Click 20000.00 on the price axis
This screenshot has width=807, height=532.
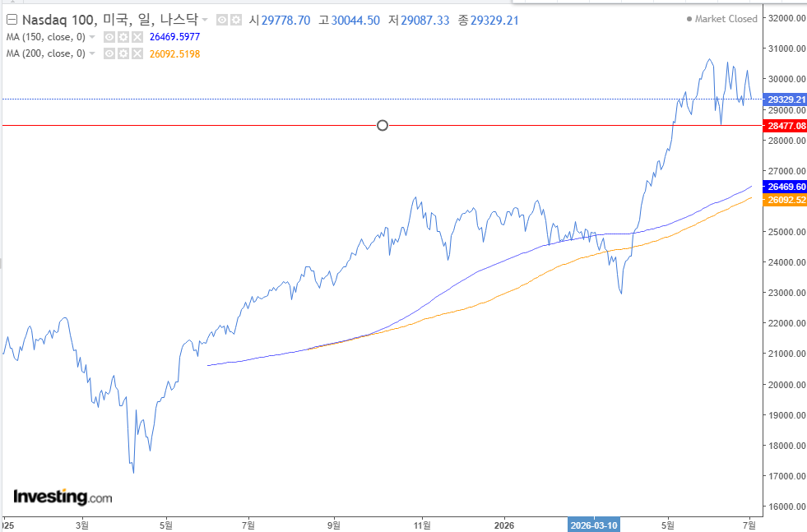click(786, 385)
